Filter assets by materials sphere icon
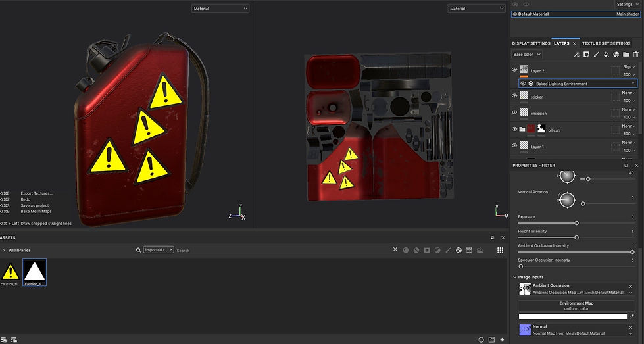This screenshot has width=644, height=344. click(x=406, y=250)
